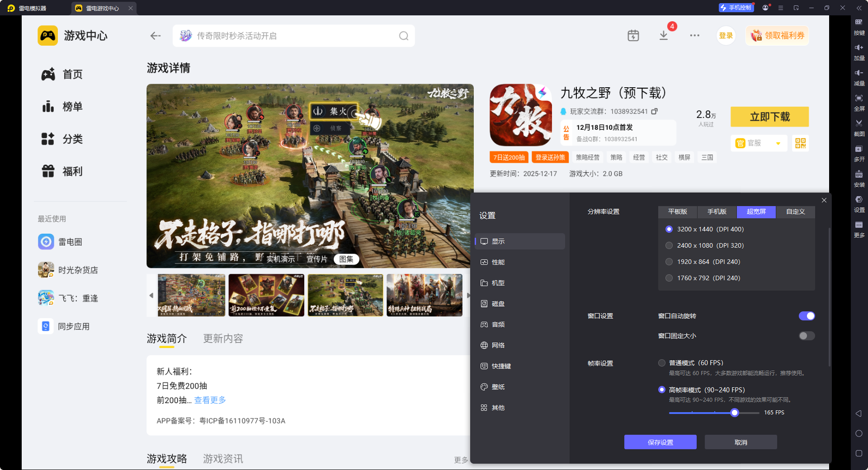Click the back arrow next to search
Viewport: 868px width, 470px height.
click(x=156, y=36)
